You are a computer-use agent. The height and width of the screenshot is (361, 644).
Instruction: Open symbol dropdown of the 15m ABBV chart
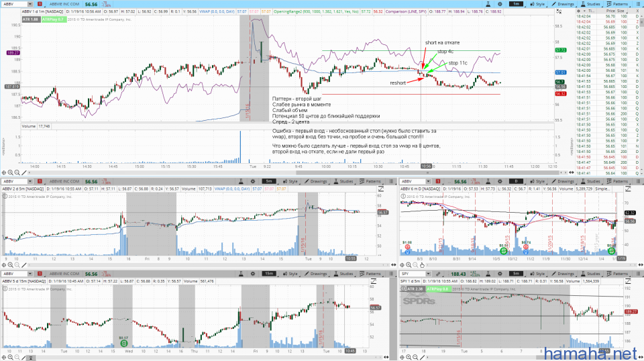coord(30,274)
